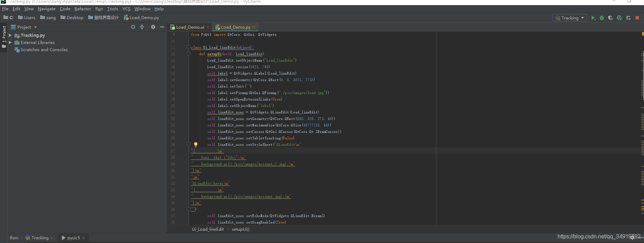Image resolution: width=644 pixels, height=243 pixels.
Task: Open the Run menu
Action: 99,9
